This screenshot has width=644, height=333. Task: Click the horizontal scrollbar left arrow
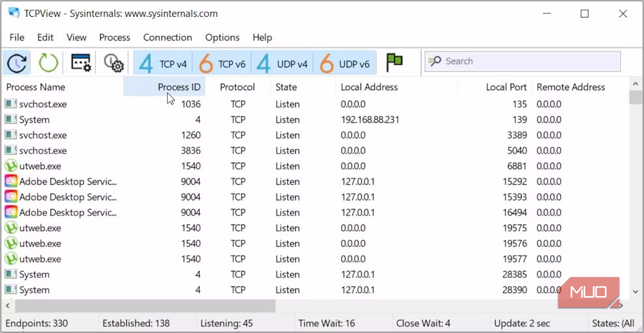[x=8, y=306]
